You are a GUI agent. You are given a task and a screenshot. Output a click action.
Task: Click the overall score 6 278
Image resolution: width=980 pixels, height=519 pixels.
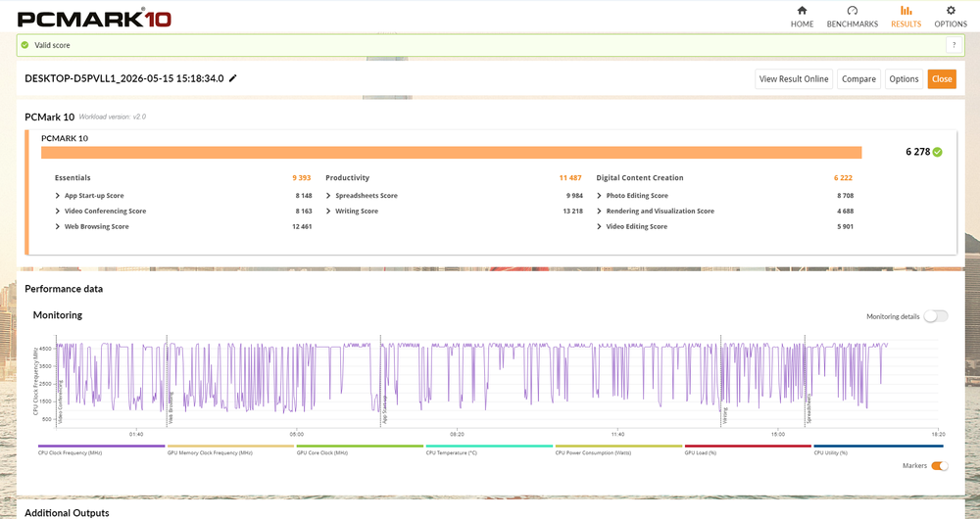[x=917, y=152]
